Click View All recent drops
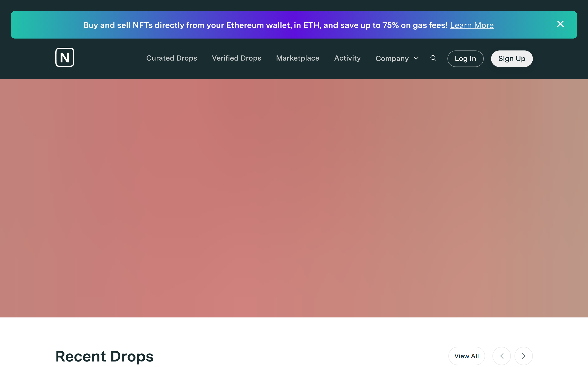The height and width of the screenshot is (367, 588). 466,356
